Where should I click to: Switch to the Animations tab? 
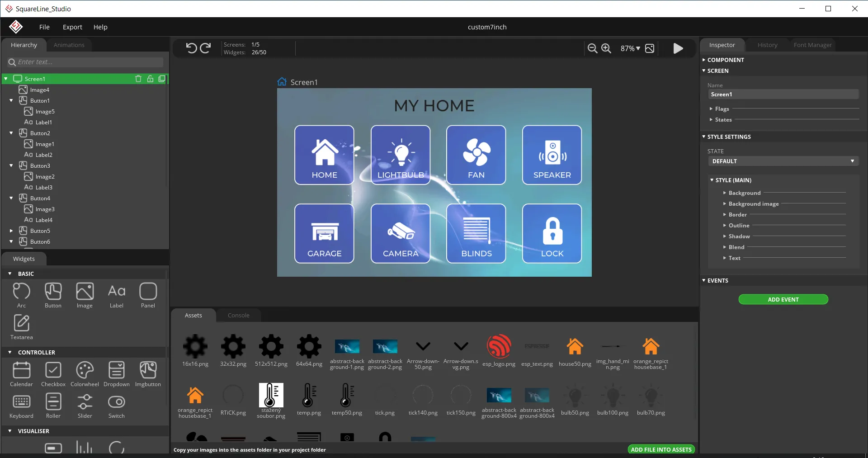tap(69, 45)
